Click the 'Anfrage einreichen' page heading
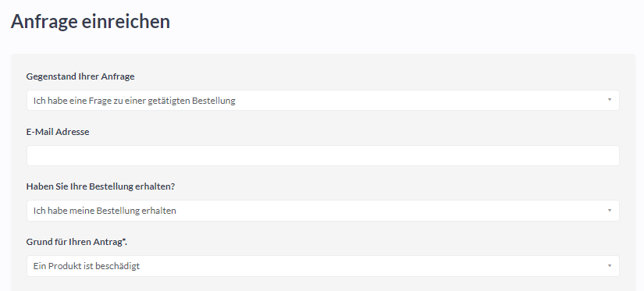This screenshot has height=291, width=644. [x=91, y=21]
